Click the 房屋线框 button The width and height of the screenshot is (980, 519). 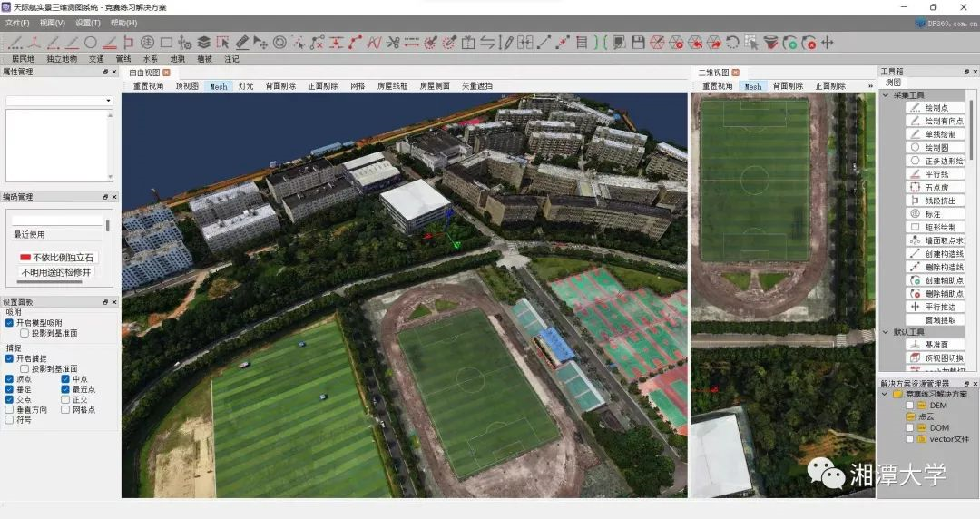point(392,86)
